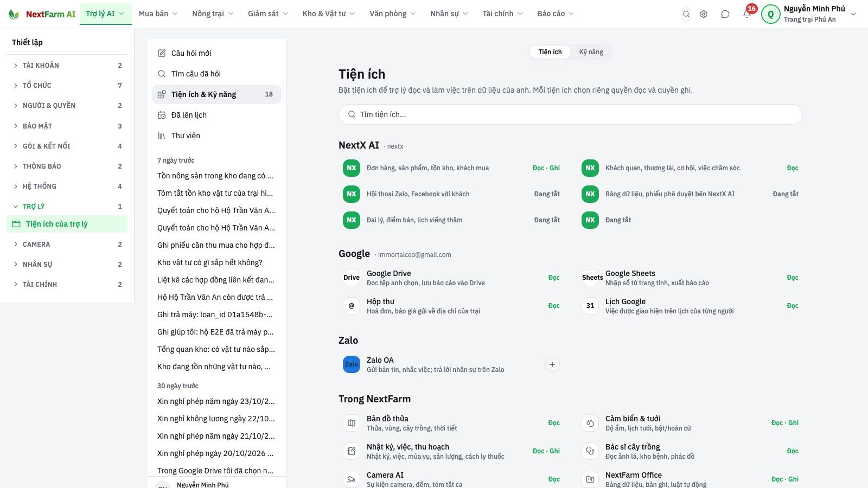Click the Cảm biến & tưới droplet icon
The height and width of the screenshot is (488, 868).
coord(590,423)
